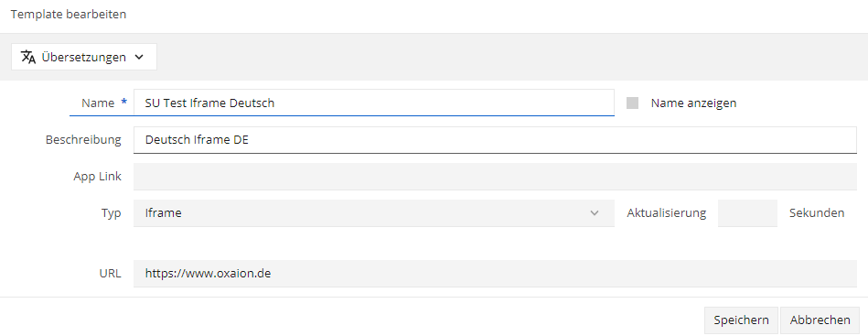The width and height of the screenshot is (868, 336).
Task: Expand the chevron next to Übersetzungen
Action: pyautogui.click(x=139, y=57)
